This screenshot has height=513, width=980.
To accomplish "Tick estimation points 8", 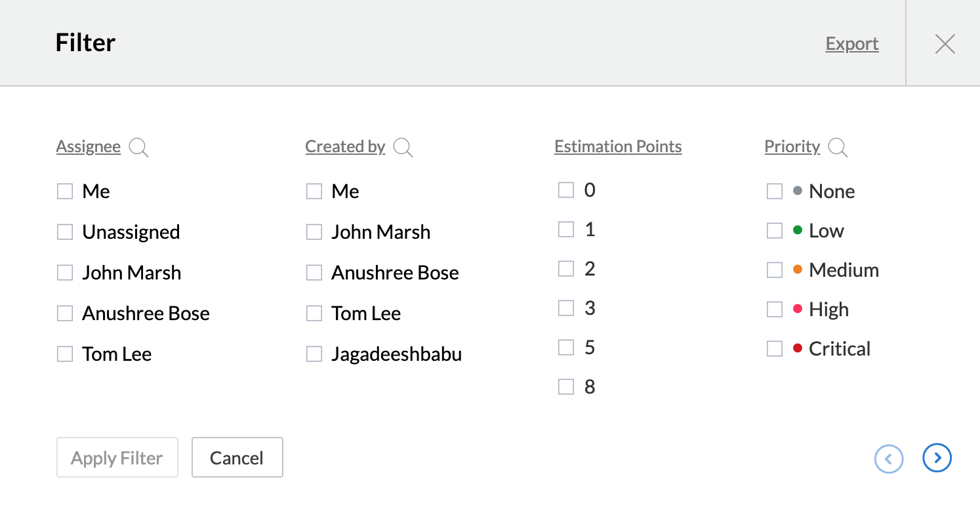I will (x=565, y=387).
